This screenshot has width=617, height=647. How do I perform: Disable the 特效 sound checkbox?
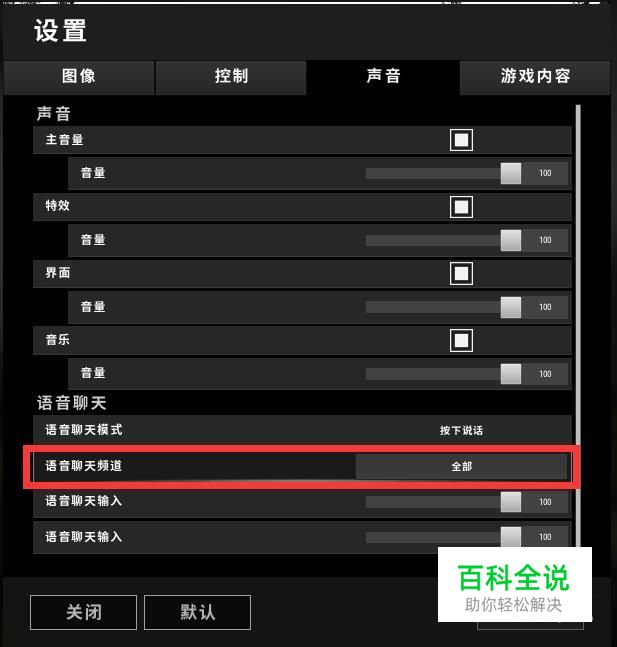[x=461, y=207]
